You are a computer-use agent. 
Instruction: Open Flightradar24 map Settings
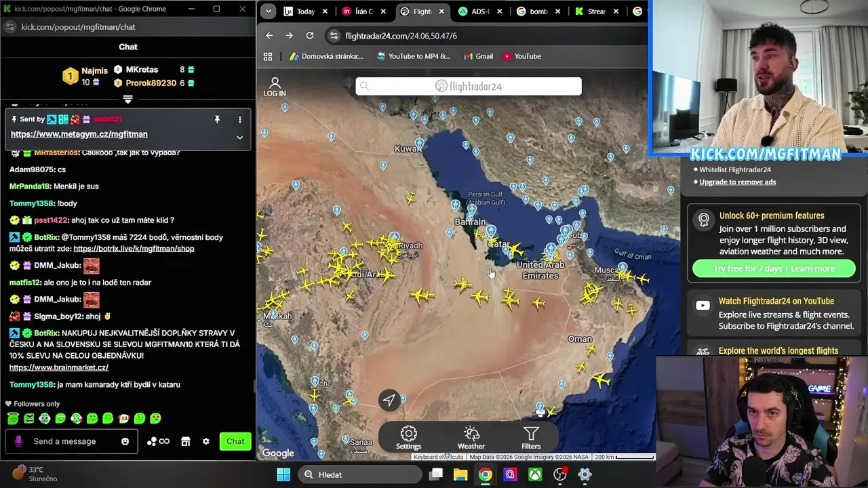[x=408, y=438]
